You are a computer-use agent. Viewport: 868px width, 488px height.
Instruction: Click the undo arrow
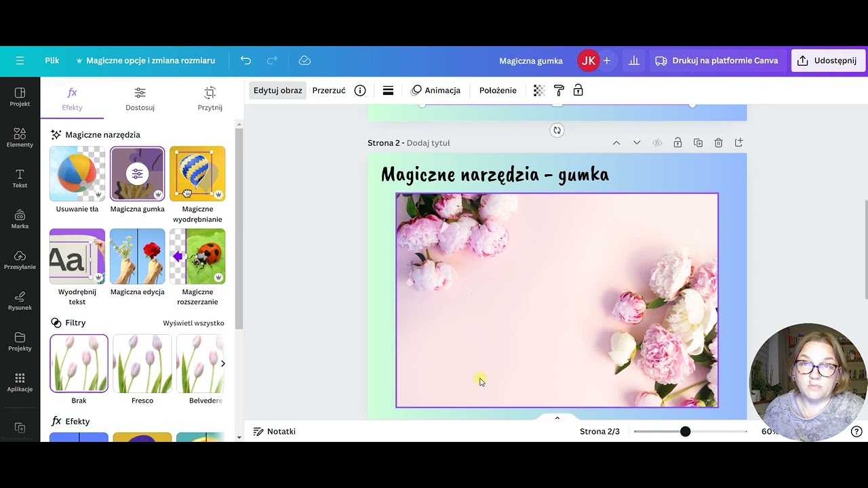pos(245,60)
